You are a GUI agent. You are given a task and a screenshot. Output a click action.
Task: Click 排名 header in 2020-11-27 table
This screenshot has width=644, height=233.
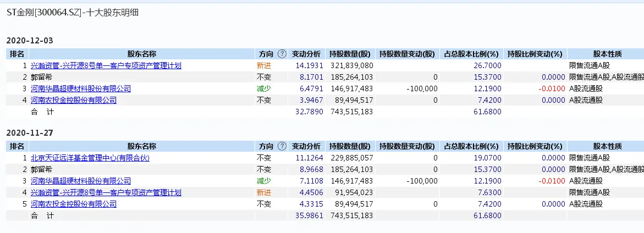point(17,146)
